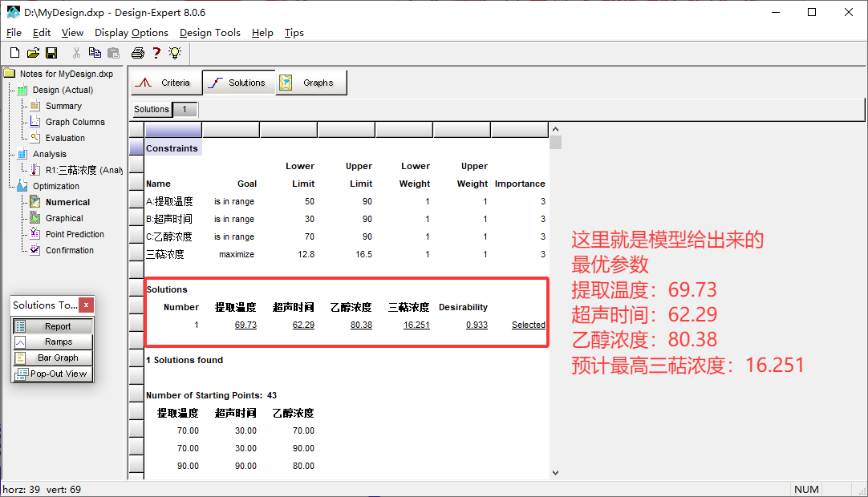
Task: Click the Ramps button in Solutions Tool
Action: click(x=53, y=342)
